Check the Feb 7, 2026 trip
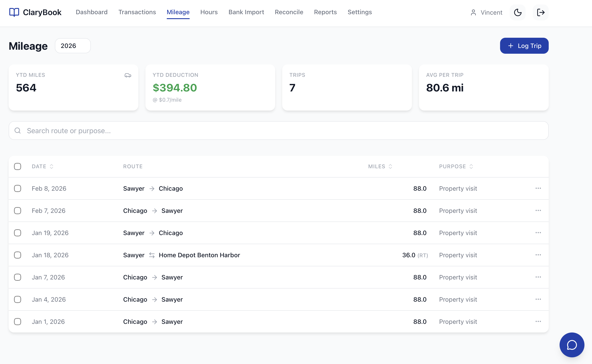Viewport: 592px width, 364px height. pos(18,211)
